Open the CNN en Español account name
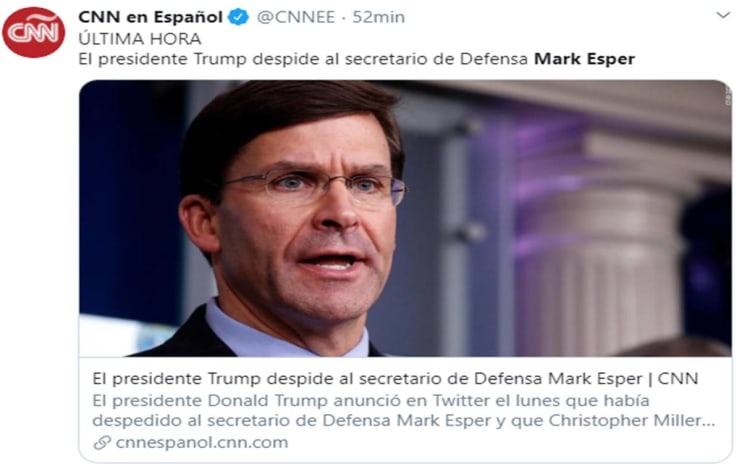 click(150, 17)
